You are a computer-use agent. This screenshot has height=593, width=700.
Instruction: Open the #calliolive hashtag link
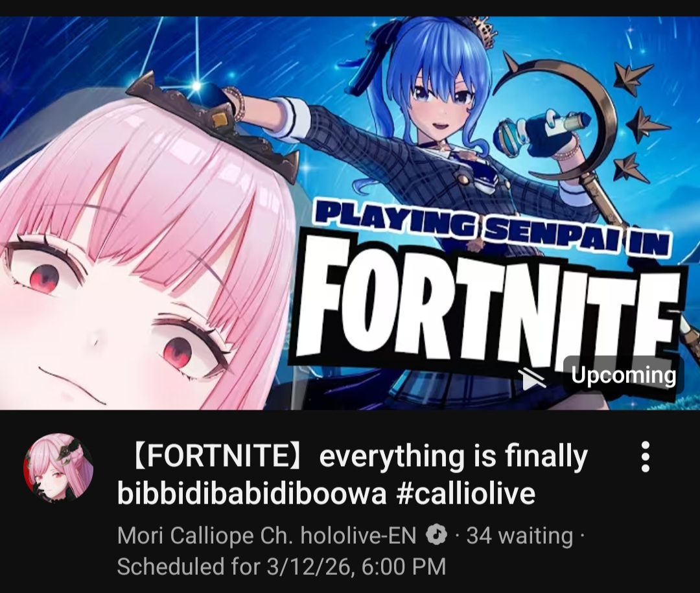coord(465,493)
